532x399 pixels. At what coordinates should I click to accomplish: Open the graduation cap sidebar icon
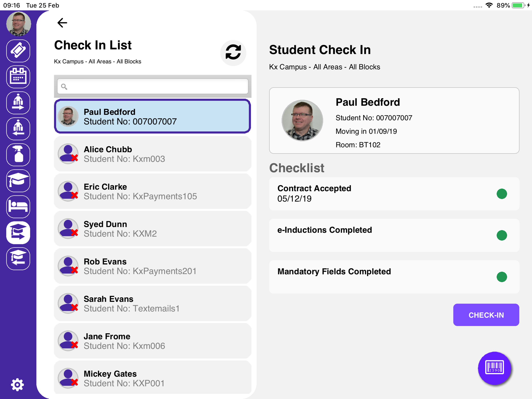(x=18, y=181)
